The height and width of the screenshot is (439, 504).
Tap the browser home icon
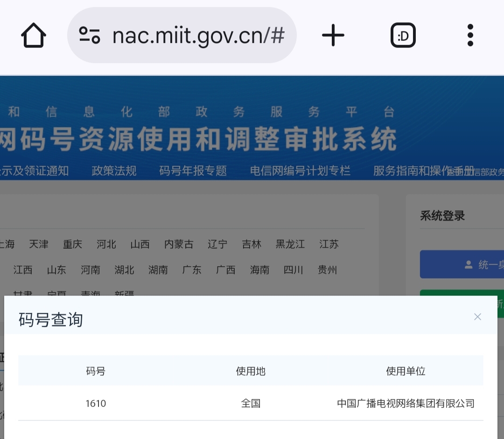tap(34, 35)
